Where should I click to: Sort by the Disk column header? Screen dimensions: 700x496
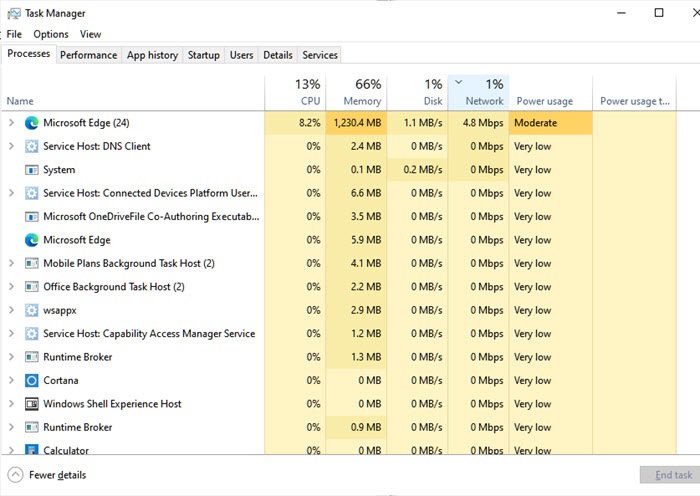coord(417,93)
